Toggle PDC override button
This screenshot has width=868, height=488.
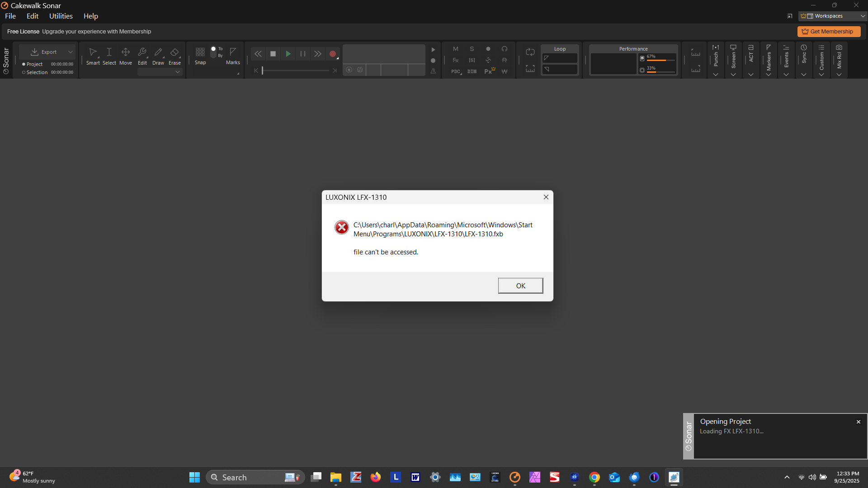pyautogui.click(x=456, y=71)
